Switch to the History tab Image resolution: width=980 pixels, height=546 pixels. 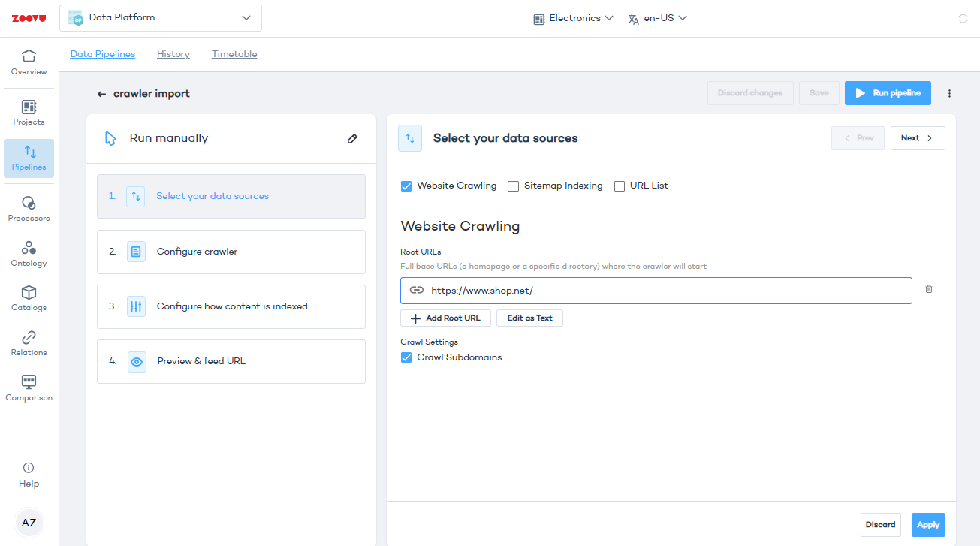pyautogui.click(x=173, y=54)
